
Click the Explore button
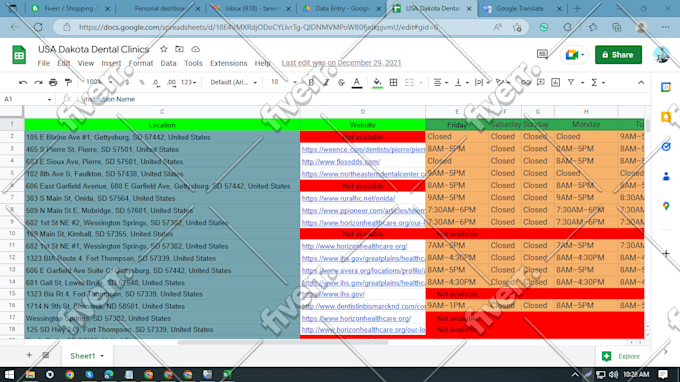click(x=621, y=356)
